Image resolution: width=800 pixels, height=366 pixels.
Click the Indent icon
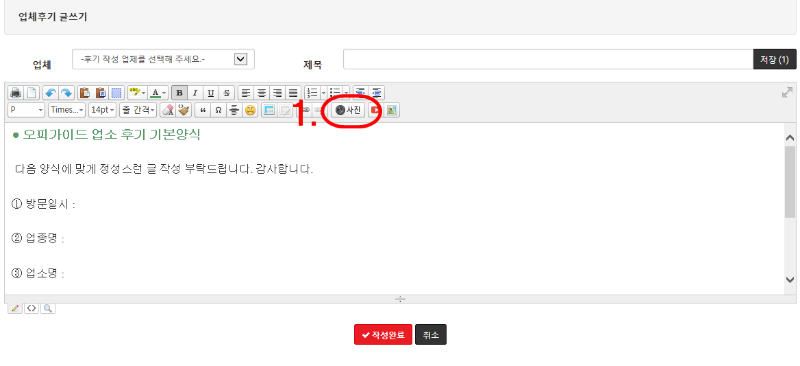point(377,93)
